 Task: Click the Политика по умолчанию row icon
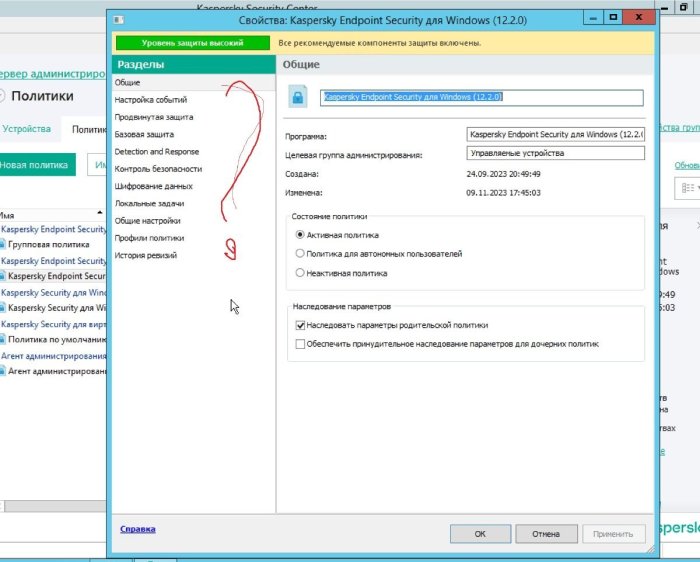pos(2,339)
